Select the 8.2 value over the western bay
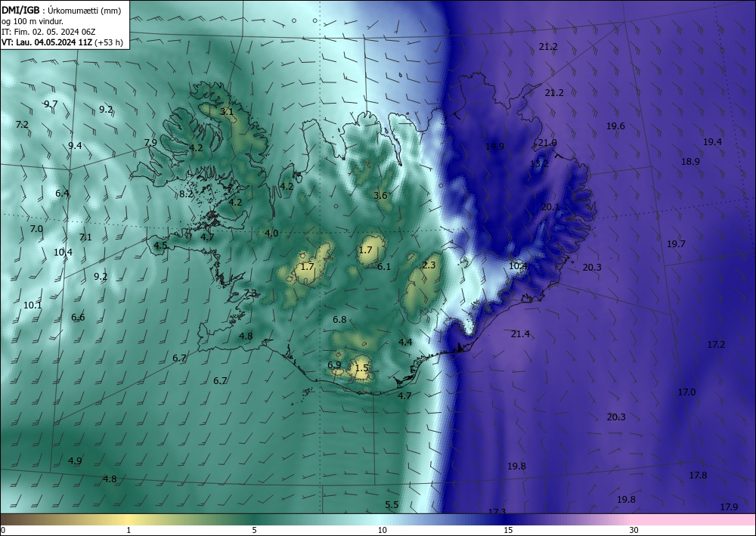Image resolution: width=756 pixels, height=536 pixels. (186, 194)
